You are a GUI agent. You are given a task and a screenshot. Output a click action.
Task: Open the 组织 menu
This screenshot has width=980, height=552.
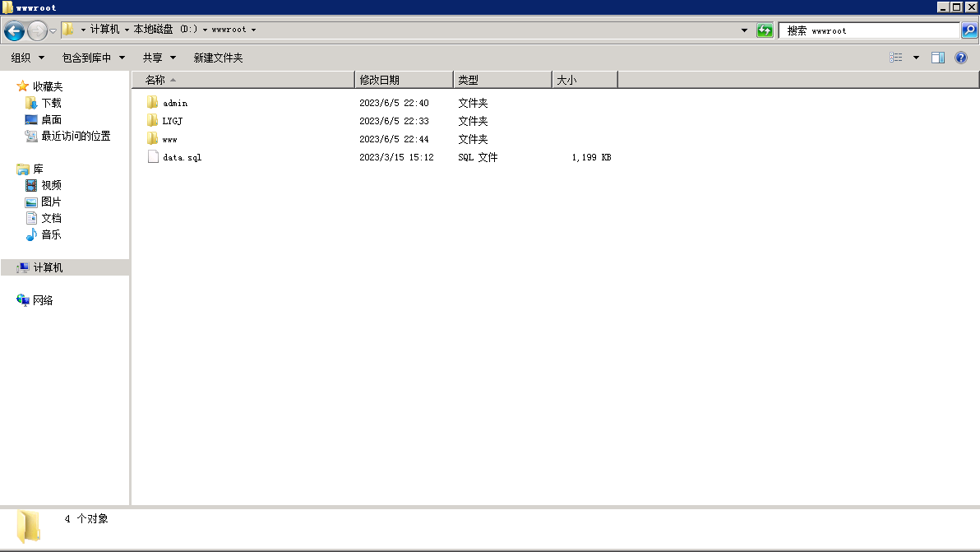pos(27,58)
